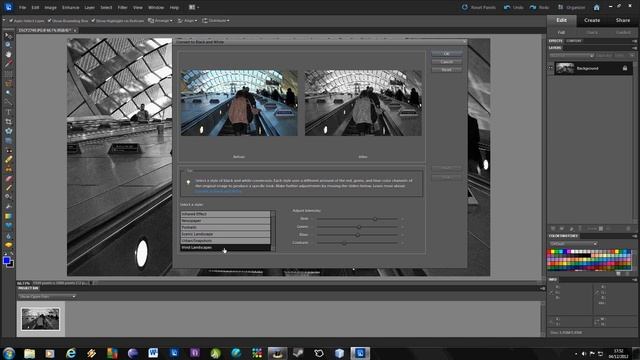Toggle Show Bounding Box checkbox

click(x=49, y=20)
